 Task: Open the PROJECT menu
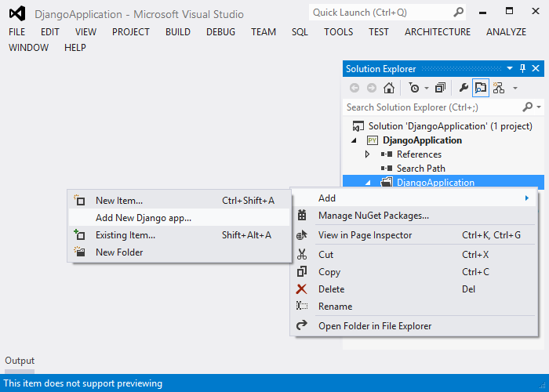click(131, 32)
